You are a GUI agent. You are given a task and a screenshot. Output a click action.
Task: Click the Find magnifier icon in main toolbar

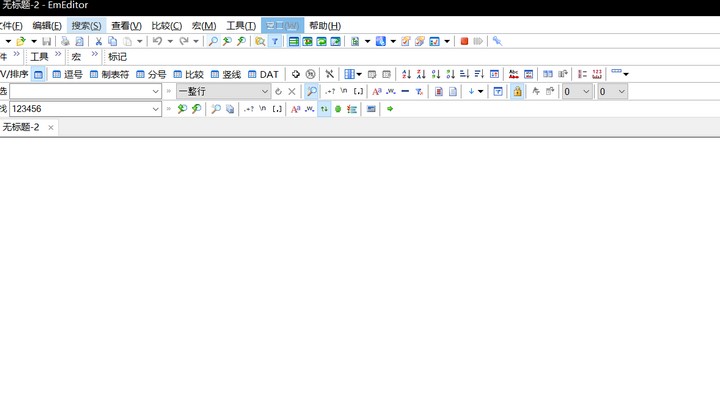click(x=212, y=41)
